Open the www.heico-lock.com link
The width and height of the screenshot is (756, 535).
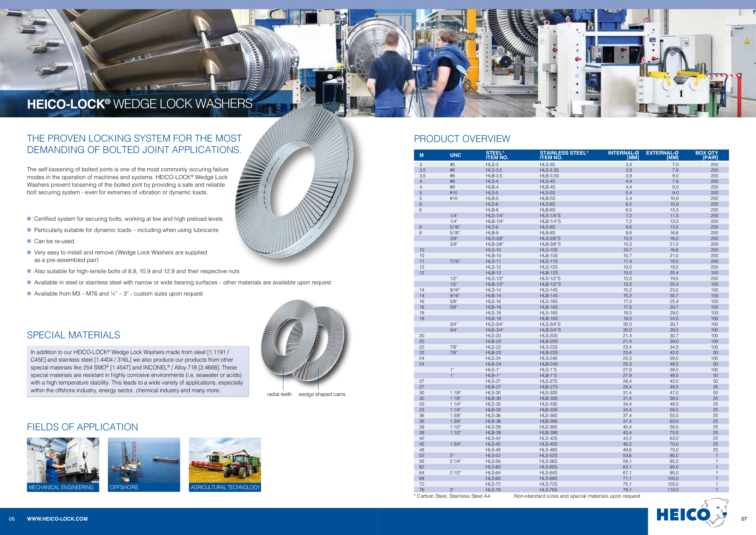point(57,518)
